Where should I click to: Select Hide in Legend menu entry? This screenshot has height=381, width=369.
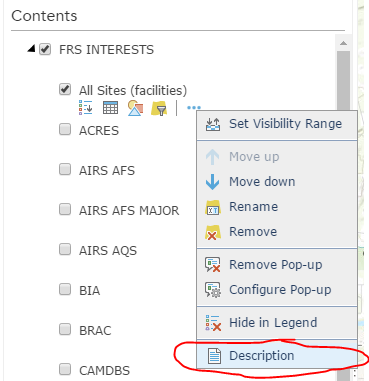[x=277, y=323]
